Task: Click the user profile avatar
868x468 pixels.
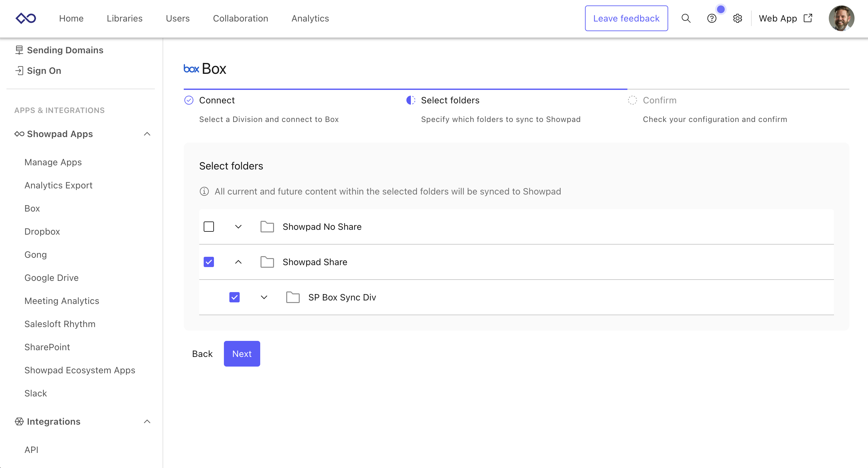Action: coord(841,18)
